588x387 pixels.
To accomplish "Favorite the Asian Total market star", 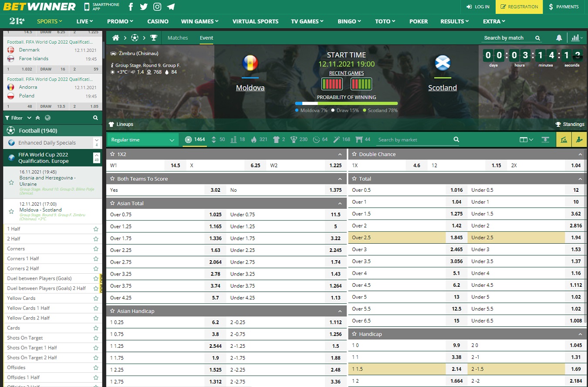I will click(112, 203).
